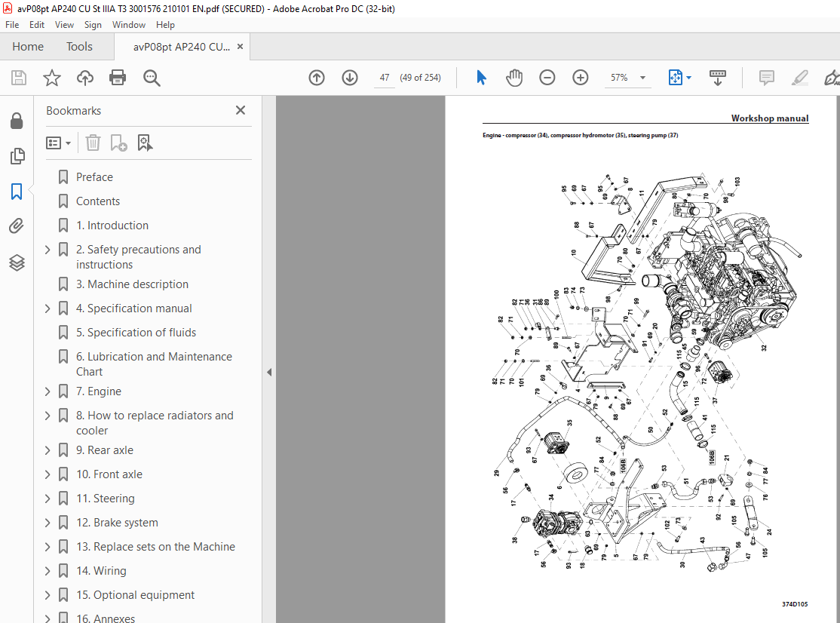Go to 6. Lubrication and Maintenance Chart
The height and width of the screenshot is (623, 840).
(x=155, y=364)
